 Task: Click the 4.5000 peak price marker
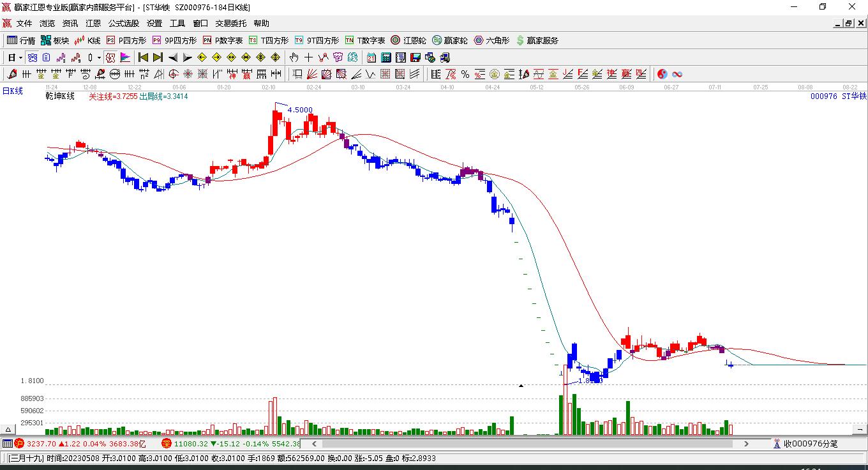pos(300,110)
